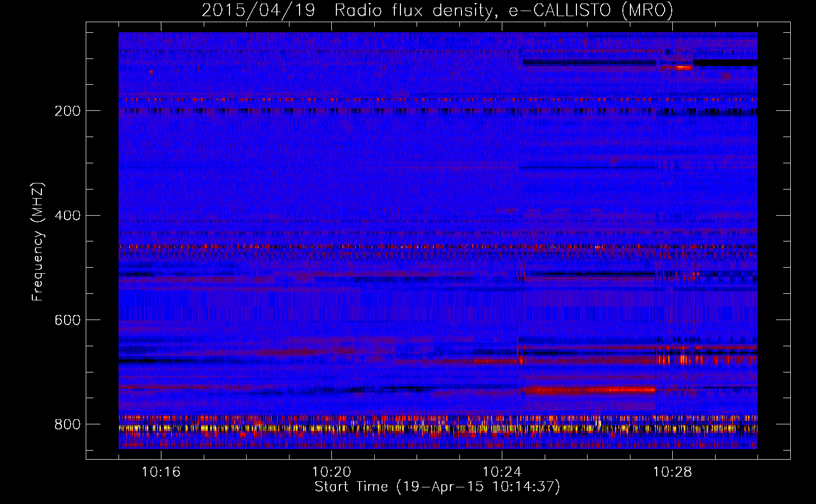Click the 600 frequency tick label
Viewport: 816px width, 504px height.
pyautogui.click(x=68, y=321)
